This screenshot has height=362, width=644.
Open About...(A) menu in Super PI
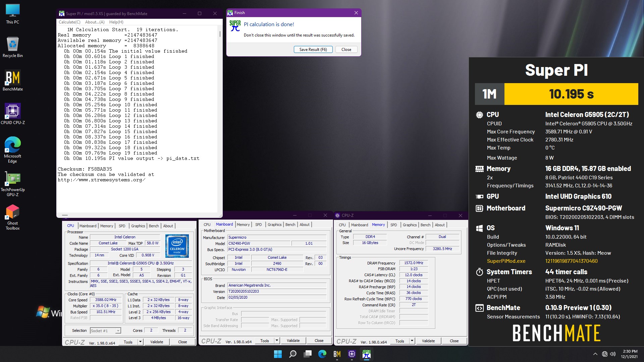(x=95, y=22)
